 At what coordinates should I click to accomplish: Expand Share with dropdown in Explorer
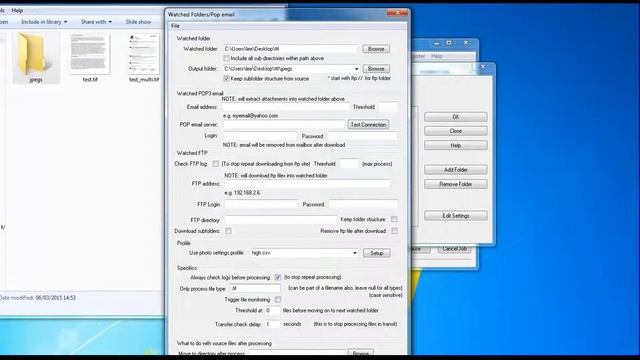point(96,22)
